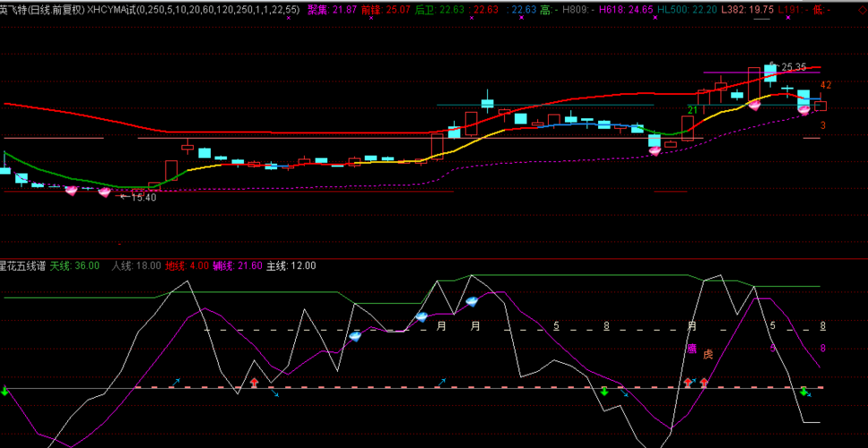Click the 主线: 12.00 value

291,266
